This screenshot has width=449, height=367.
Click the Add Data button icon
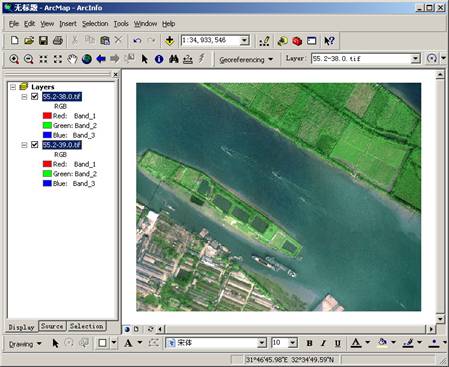tap(170, 41)
